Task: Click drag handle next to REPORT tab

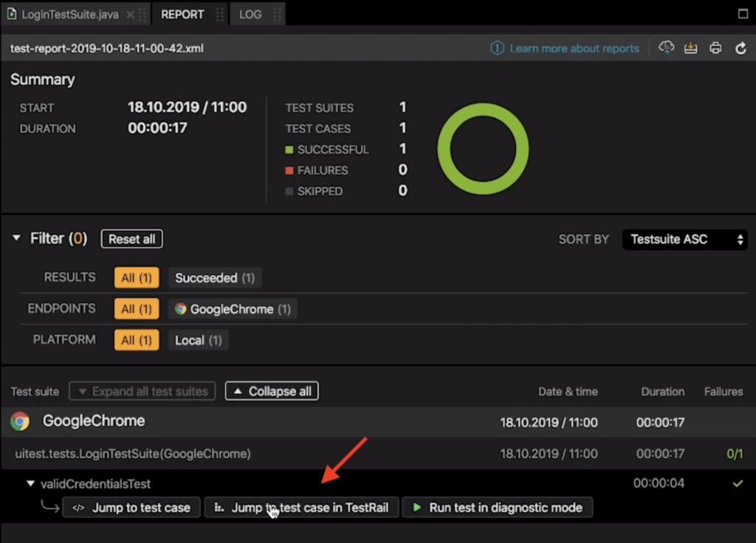Action: pyautogui.click(x=220, y=15)
